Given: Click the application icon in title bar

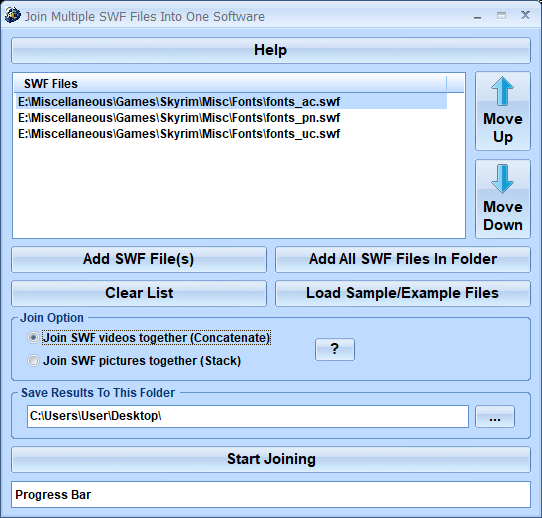Looking at the screenshot, I should coord(12,16).
